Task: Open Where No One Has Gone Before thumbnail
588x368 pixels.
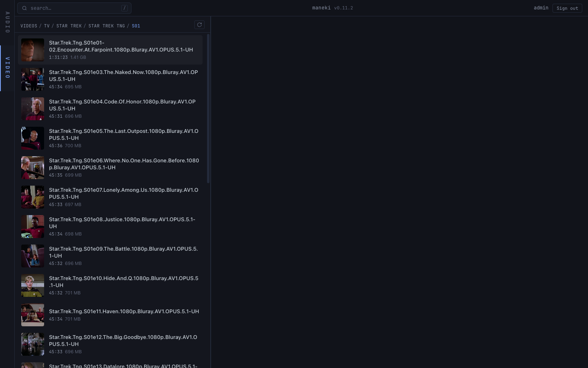Action: 33,168
